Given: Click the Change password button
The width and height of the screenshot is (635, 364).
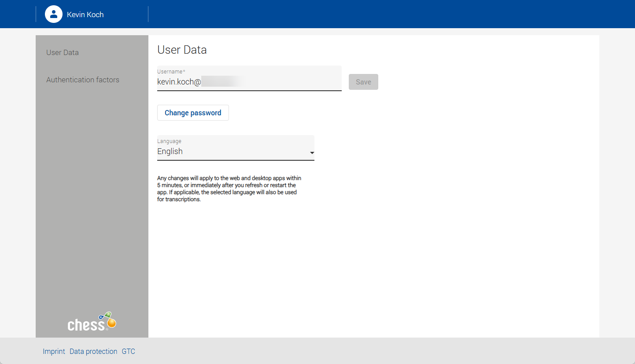Looking at the screenshot, I should 193,113.
